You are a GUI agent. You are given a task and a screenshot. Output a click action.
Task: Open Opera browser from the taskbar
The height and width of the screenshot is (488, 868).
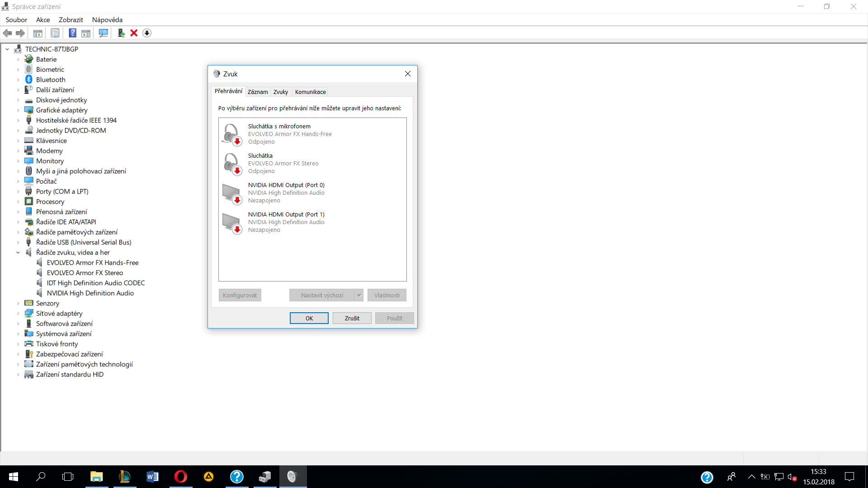pos(181,477)
